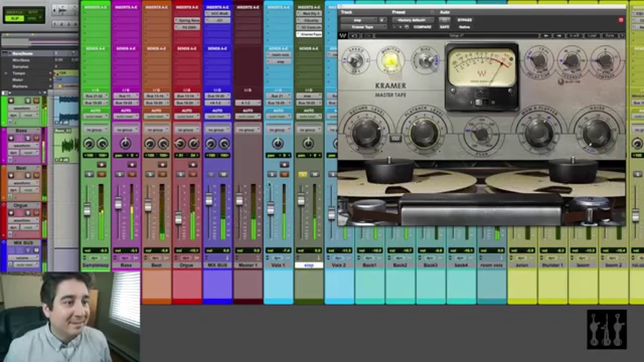Screen dimensions: 644x362
Task: Click the Speed switch on Kramer Master Tape
Action: pyautogui.click(x=355, y=61)
